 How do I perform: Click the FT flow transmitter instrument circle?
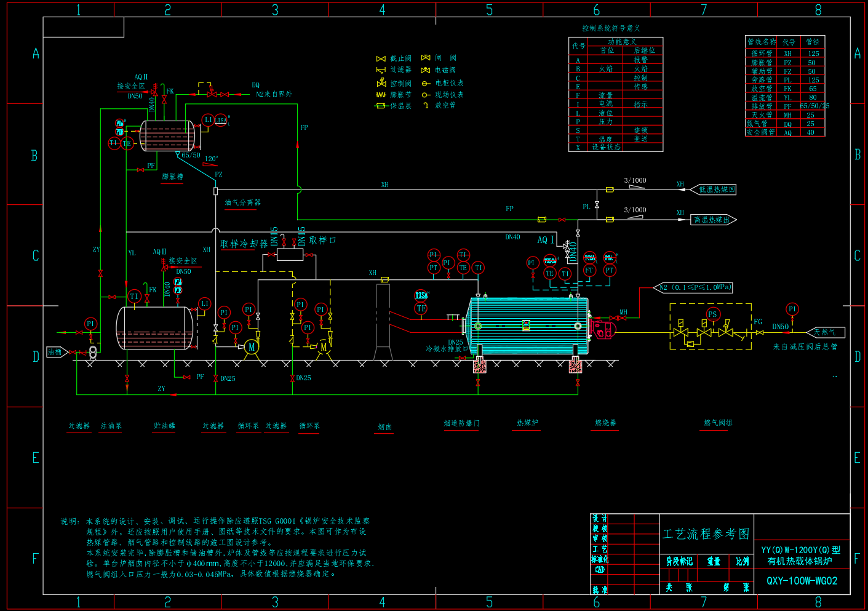(x=589, y=270)
